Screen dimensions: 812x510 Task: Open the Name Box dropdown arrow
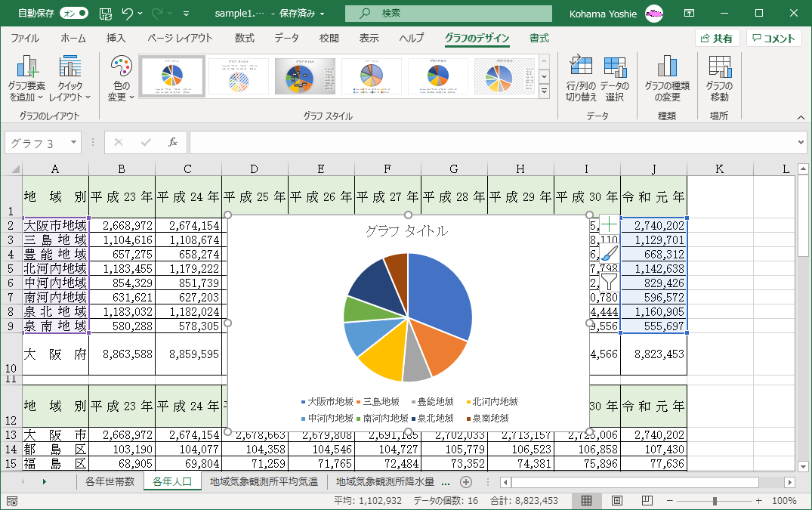[x=73, y=142]
